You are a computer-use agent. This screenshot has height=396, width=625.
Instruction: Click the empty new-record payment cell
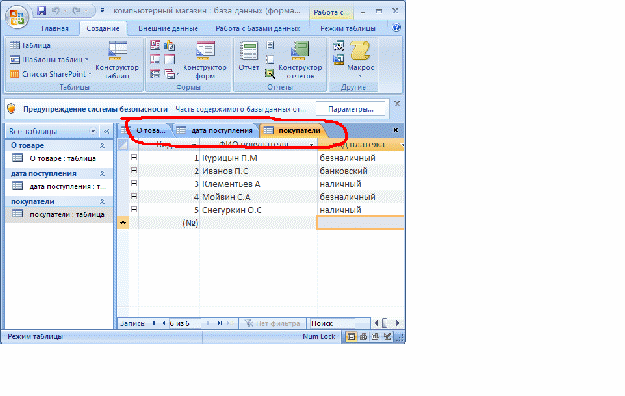click(x=361, y=223)
